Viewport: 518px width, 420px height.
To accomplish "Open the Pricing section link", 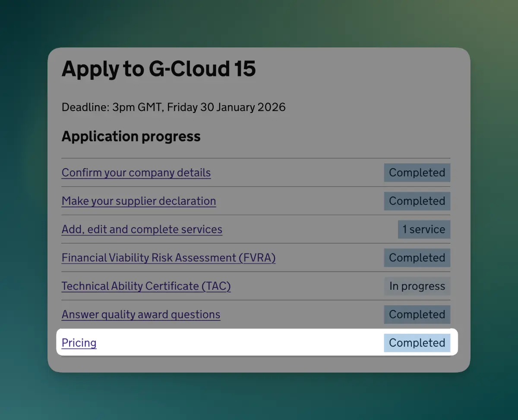I will (x=79, y=343).
